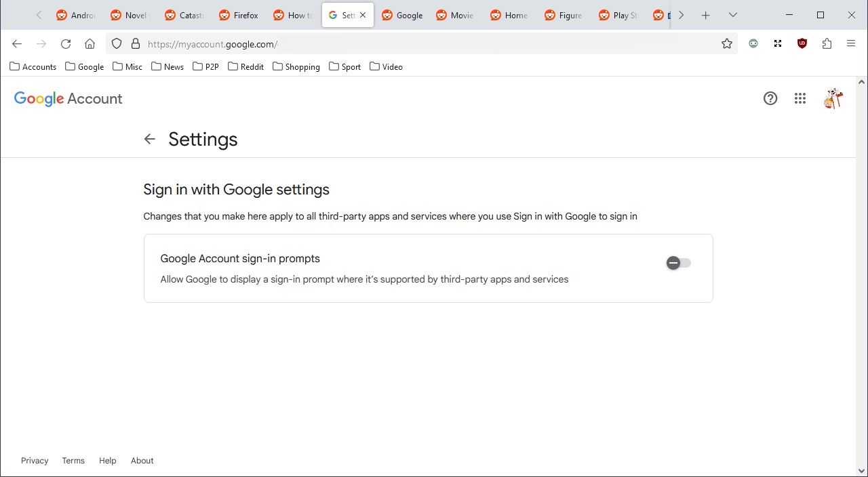Open the Terms footer link

click(x=73, y=461)
